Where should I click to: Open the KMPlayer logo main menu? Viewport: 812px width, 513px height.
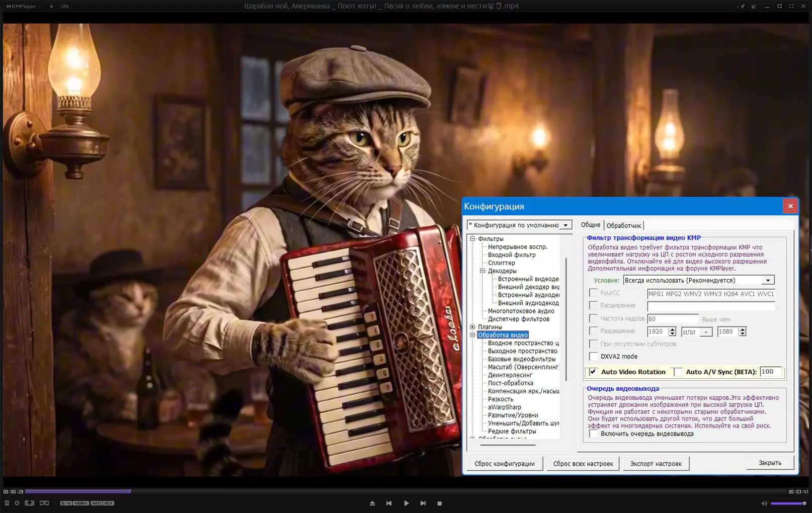24,7
